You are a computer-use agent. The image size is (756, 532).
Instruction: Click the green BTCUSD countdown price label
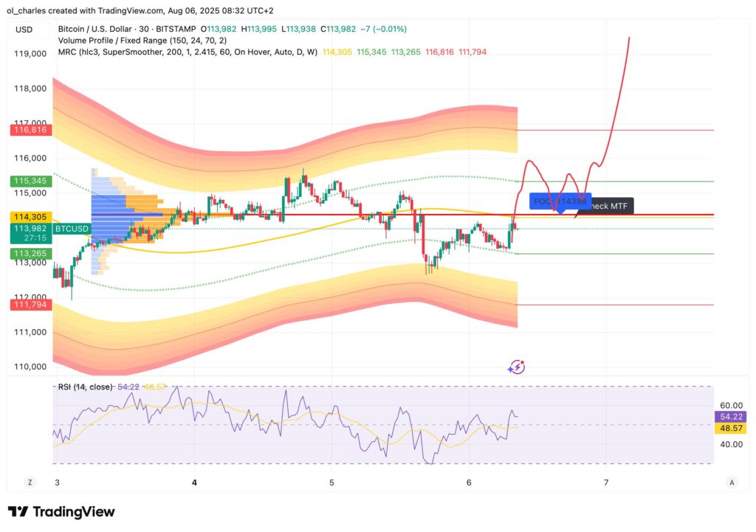(x=32, y=233)
